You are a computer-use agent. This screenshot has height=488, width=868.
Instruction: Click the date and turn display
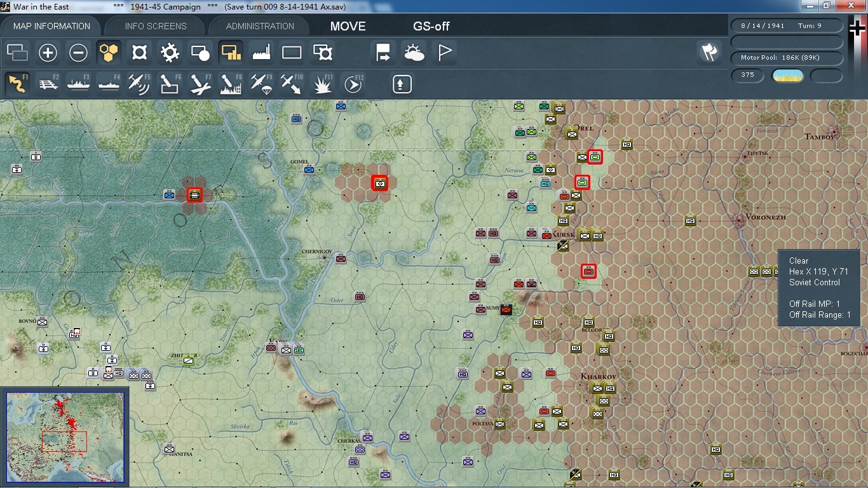(x=787, y=26)
